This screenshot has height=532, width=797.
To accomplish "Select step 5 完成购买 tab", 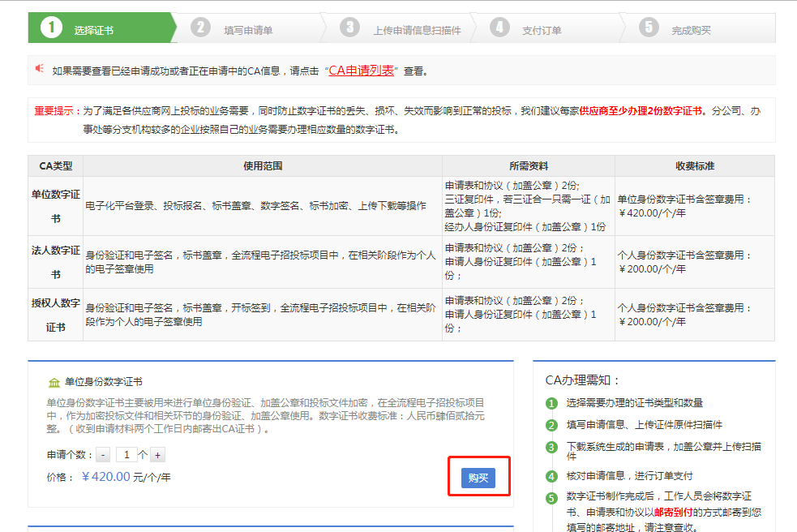I will (699, 28).
